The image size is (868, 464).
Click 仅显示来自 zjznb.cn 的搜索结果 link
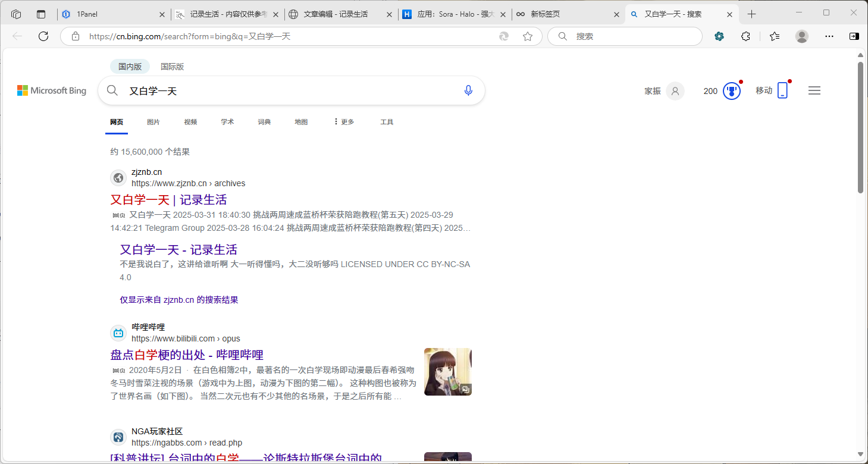179,300
